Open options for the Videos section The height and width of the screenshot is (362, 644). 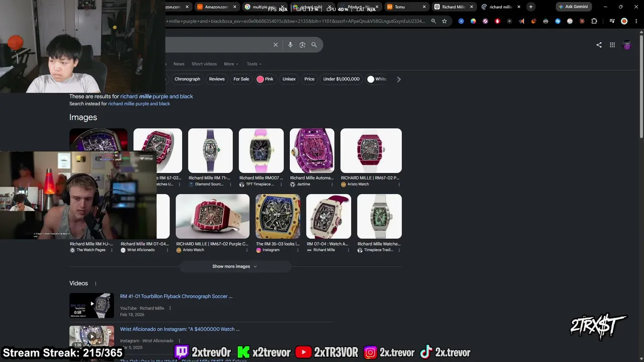96,284
